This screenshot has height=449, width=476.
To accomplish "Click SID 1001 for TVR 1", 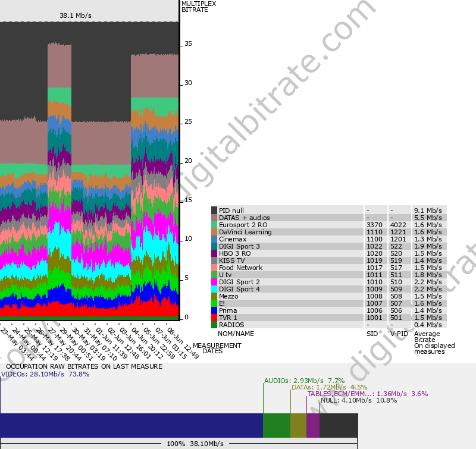I will 374,318.
